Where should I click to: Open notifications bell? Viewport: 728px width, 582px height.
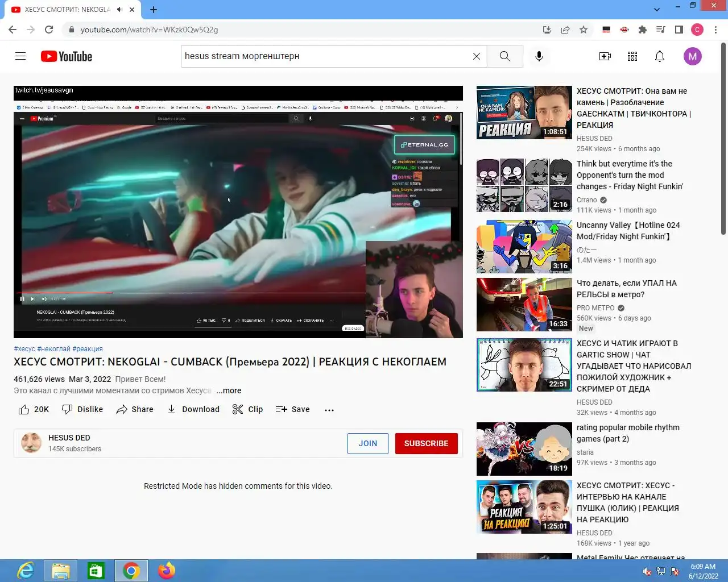click(x=660, y=56)
